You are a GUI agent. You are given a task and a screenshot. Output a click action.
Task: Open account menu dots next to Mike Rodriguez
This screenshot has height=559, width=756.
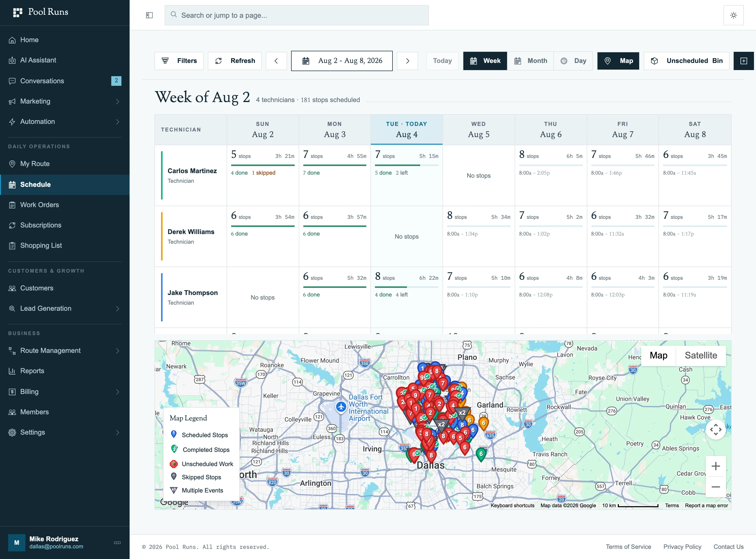117,543
